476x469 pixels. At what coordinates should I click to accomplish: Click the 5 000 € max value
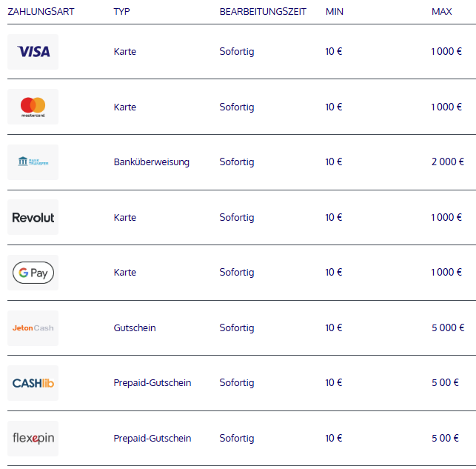click(x=448, y=327)
